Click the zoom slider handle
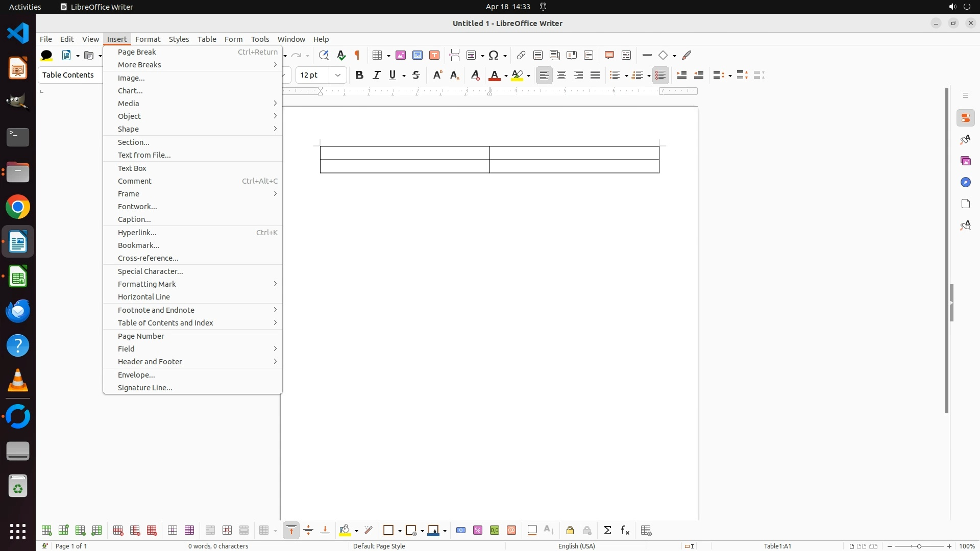 [919, 546]
